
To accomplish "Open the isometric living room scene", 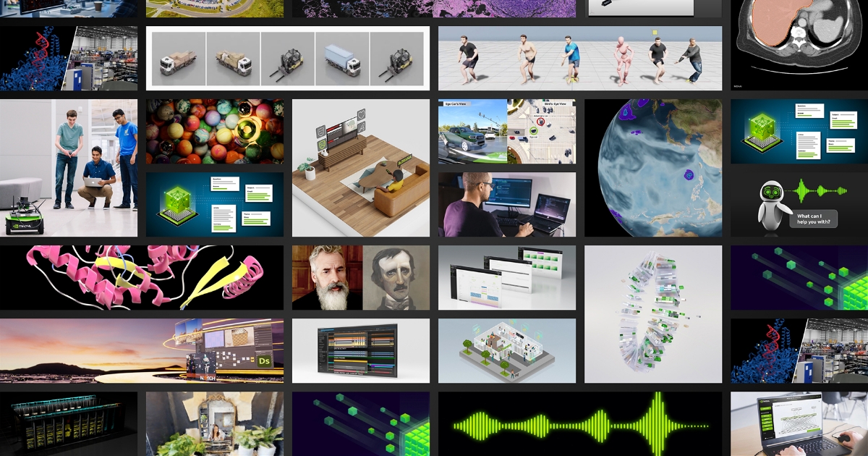I will pos(361,168).
